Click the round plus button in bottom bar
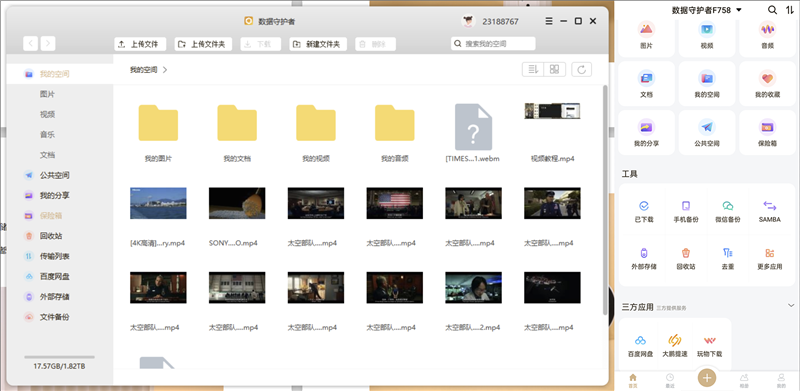Image resolution: width=800 pixels, height=391 pixels. point(707,378)
